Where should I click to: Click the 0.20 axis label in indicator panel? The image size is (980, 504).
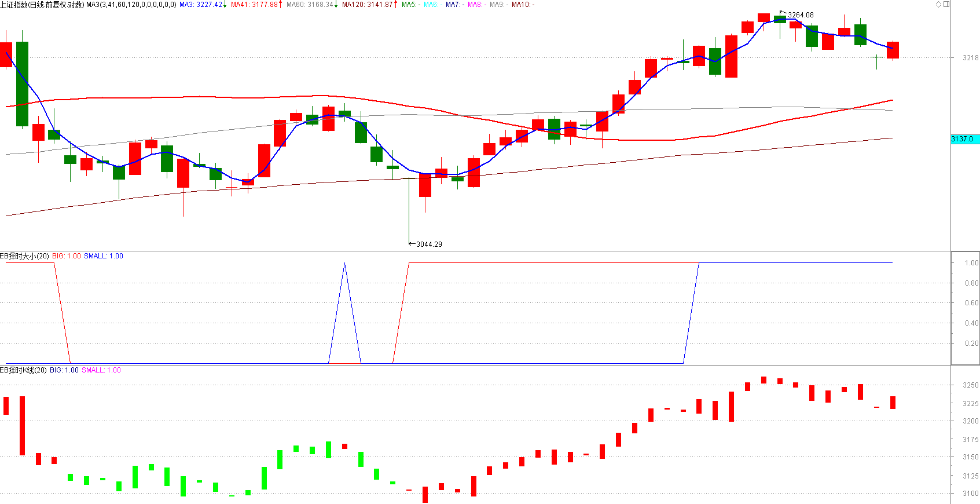[972, 344]
